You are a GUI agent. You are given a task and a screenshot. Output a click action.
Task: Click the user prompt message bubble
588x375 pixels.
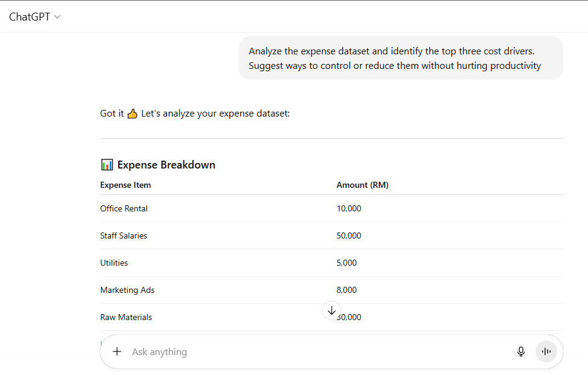coord(400,59)
